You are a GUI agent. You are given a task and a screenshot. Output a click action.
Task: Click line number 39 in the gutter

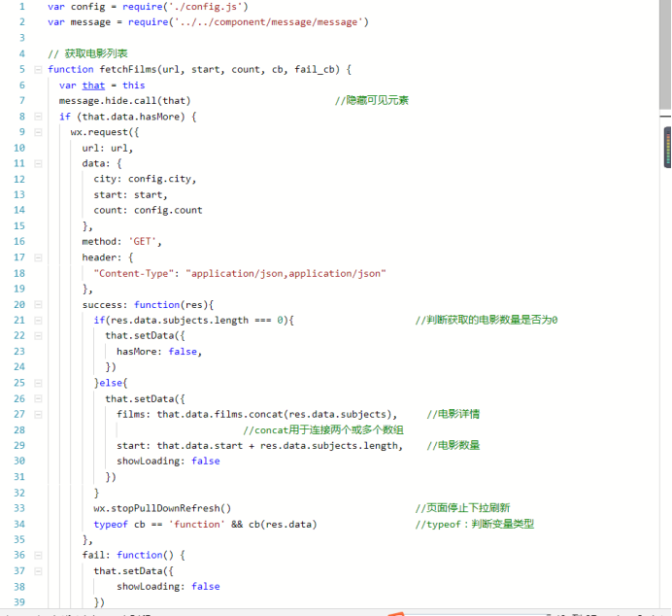[x=19, y=601]
